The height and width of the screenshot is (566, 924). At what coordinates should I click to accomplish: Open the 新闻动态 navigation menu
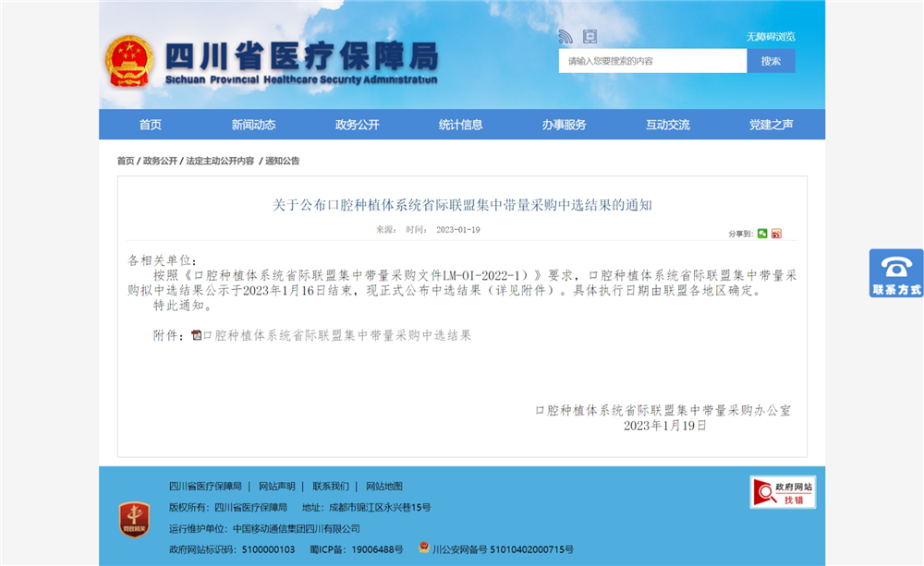click(253, 125)
